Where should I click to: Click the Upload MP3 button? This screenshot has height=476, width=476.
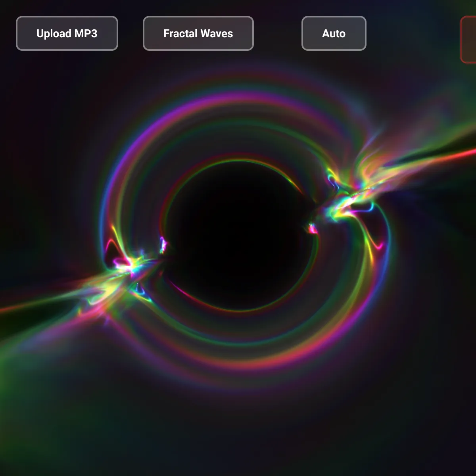[x=67, y=33]
